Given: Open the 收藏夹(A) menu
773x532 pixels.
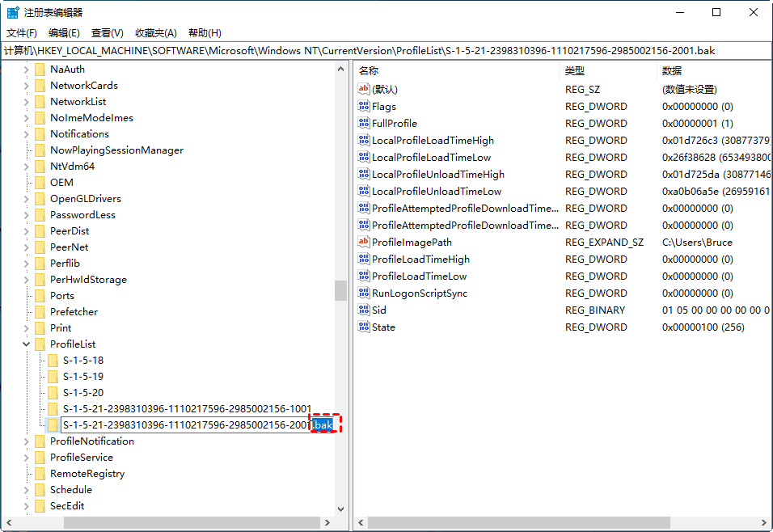Looking at the screenshot, I should 155,33.
